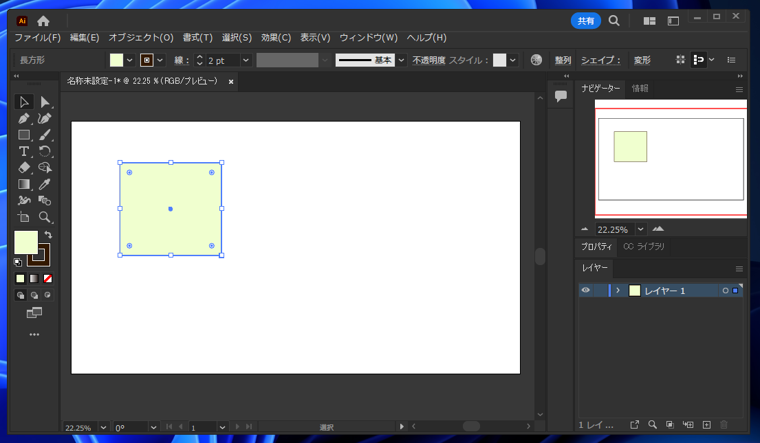
Task: Click Locate Object magnifier in Layers panel
Action: pyautogui.click(x=652, y=425)
